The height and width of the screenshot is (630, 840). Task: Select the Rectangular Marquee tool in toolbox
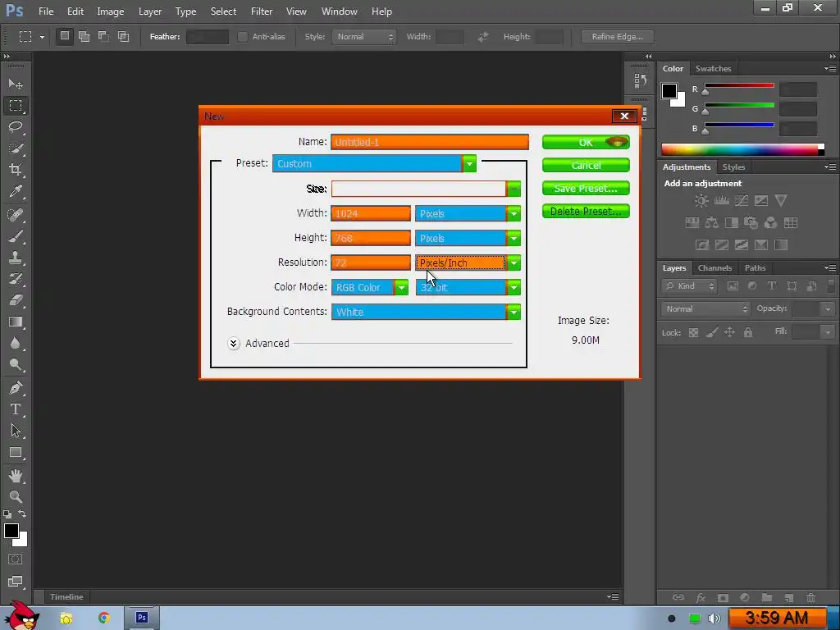(15, 106)
